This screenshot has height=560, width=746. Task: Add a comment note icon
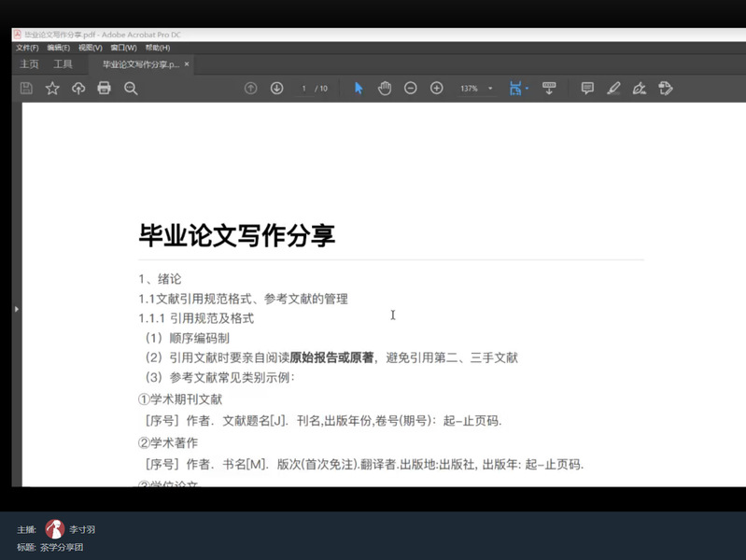[x=587, y=88]
